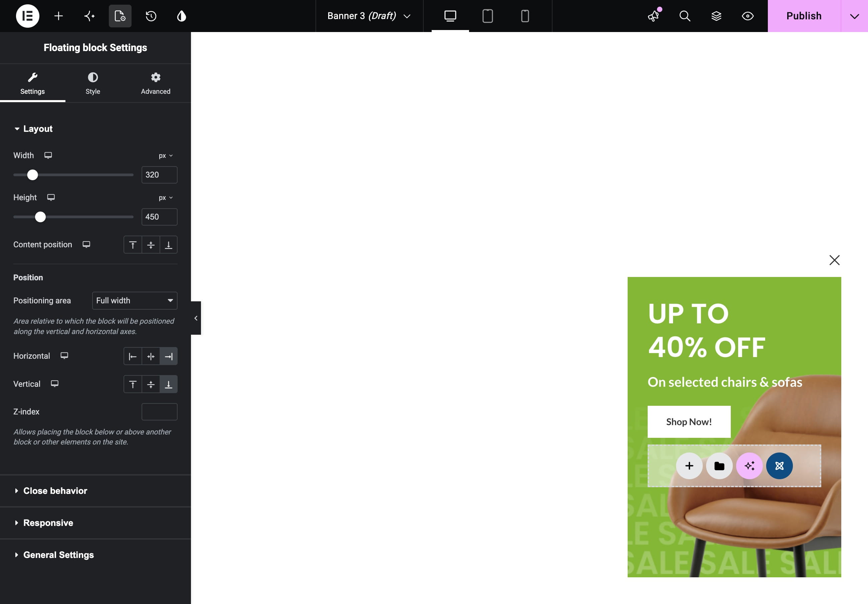Switch to the Settings tab

click(32, 83)
